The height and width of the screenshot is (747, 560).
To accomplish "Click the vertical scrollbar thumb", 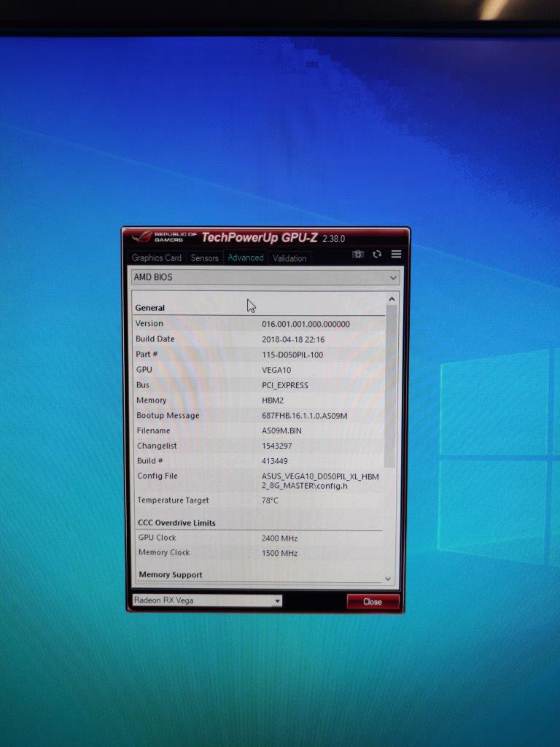I will 390,387.
